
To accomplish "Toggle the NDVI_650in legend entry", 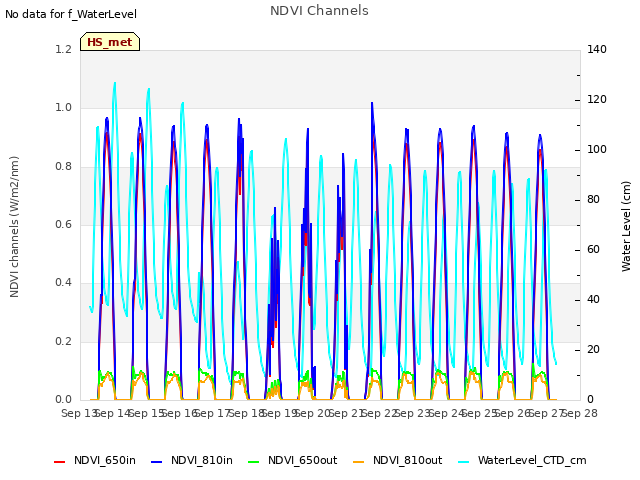I will 95,460.
